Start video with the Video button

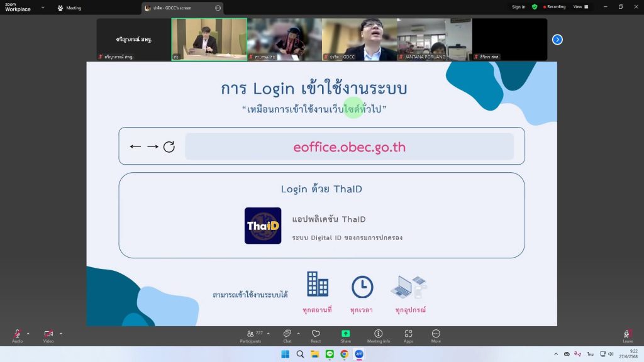(x=48, y=336)
